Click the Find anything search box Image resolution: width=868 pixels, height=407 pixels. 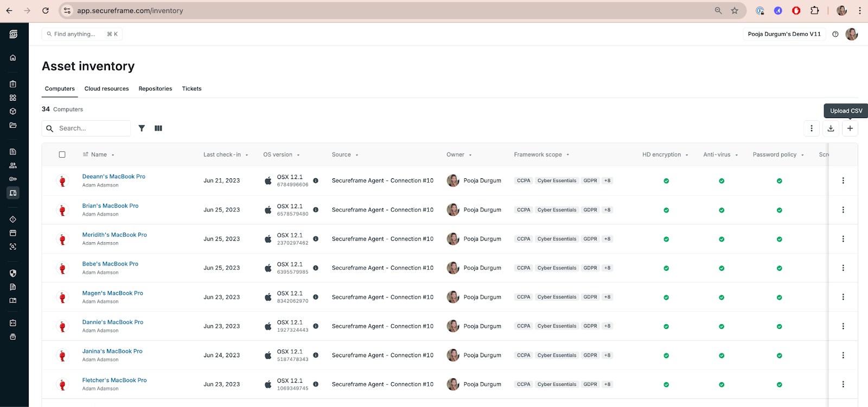(x=82, y=34)
